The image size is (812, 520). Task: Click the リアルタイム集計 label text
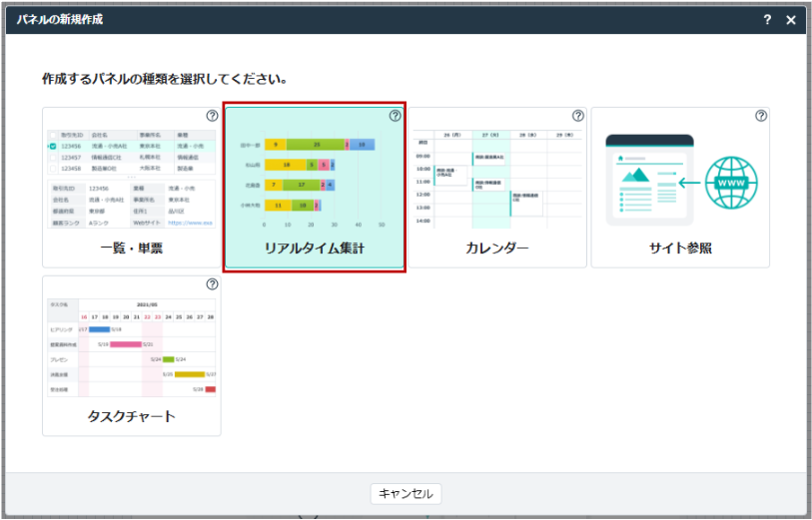[x=314, y=248]
